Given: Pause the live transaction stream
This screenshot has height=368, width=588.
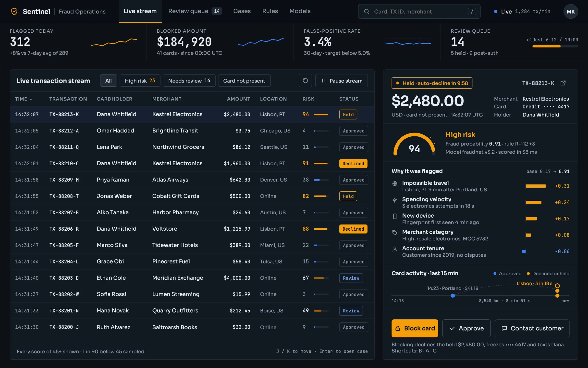Looking at the screenshot, I should (341, 80).
